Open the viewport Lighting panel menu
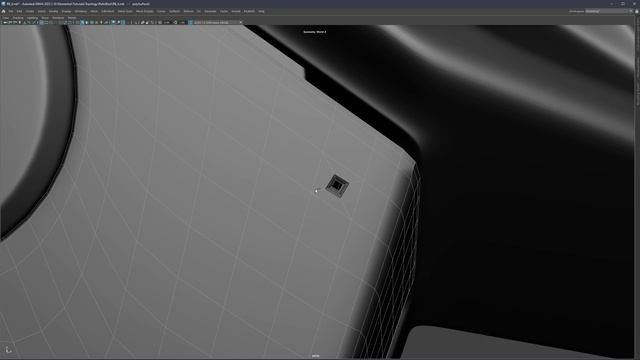The image size is (640, 360). (32, 18)
